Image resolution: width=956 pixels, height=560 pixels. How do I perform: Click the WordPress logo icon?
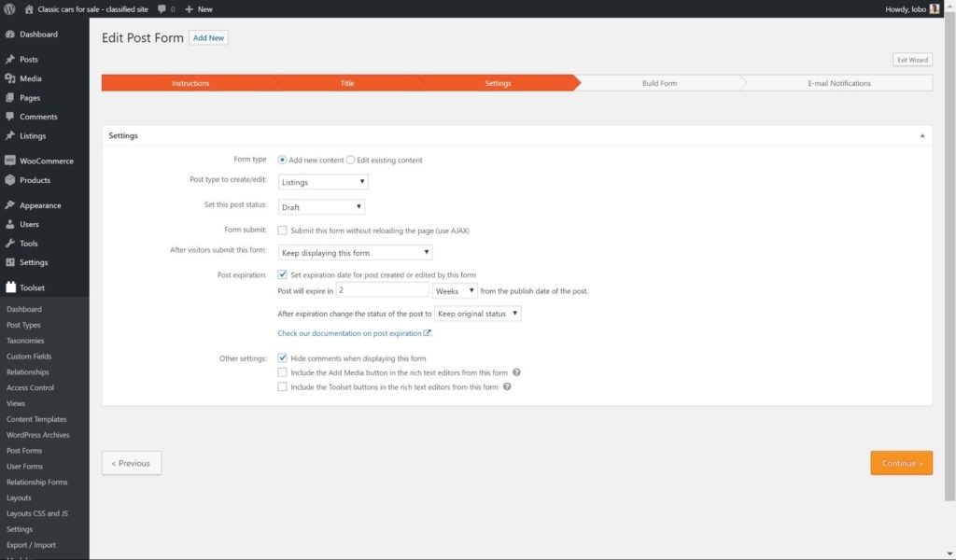[9, 9]
